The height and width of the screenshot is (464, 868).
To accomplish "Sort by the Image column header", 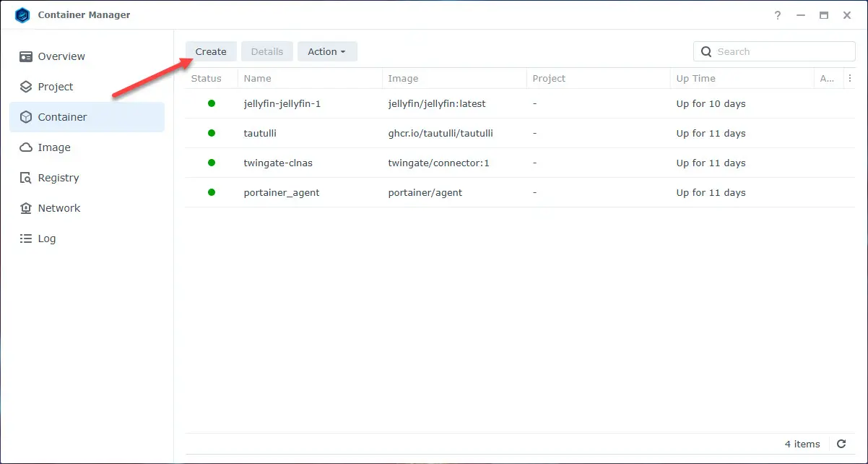I will tap(454, 78).
